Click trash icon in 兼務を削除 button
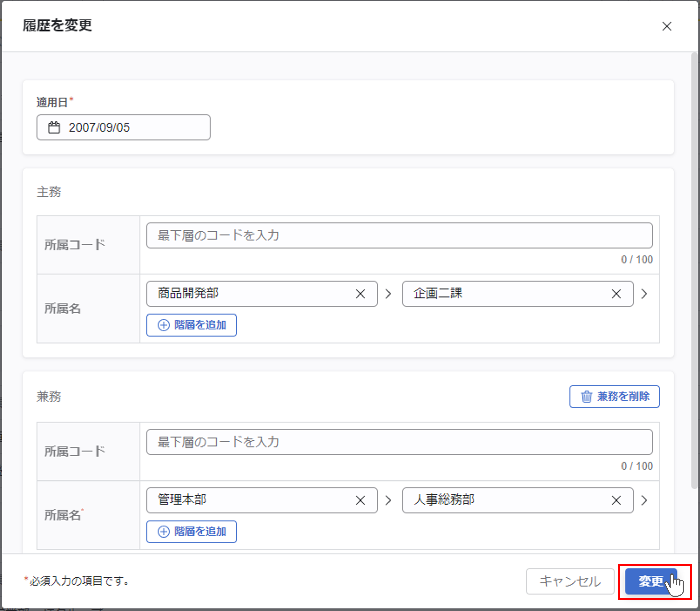 coord(586,397)
